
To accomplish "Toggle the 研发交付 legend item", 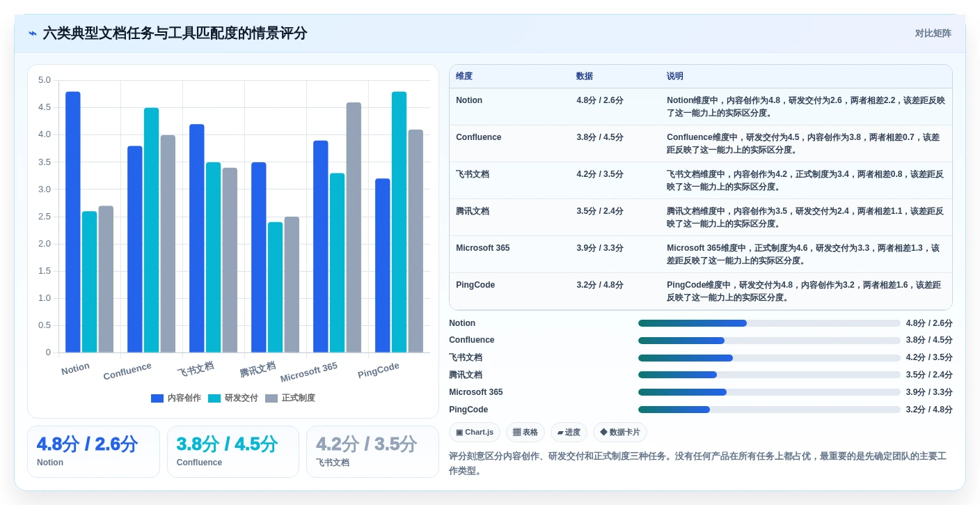I will 233,398.
